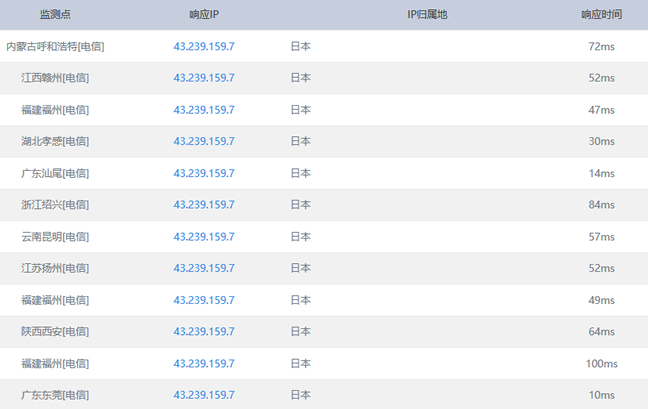The width and height of the screenshot is (648, 409).
Task: Click the IP address for 江西赣州[电信]
Action: pos(204,78)
